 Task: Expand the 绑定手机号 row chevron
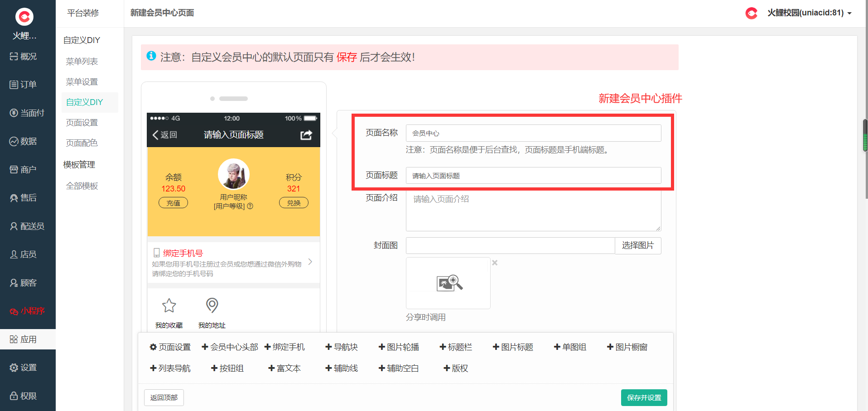310,262
